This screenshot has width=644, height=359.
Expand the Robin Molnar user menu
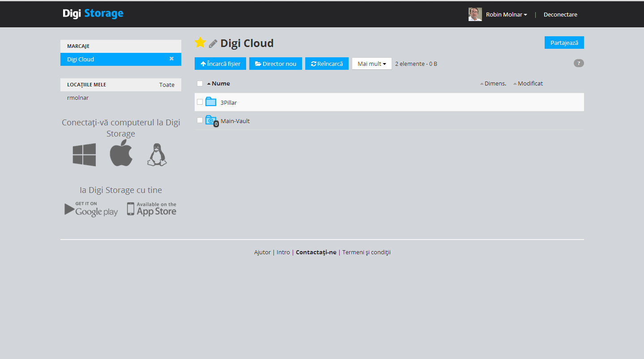click(506, 14)
